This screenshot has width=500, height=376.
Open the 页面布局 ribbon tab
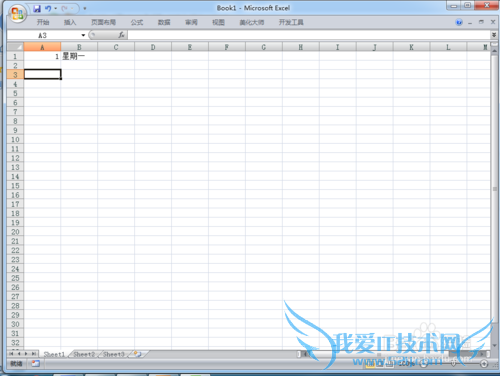[103, 22]
